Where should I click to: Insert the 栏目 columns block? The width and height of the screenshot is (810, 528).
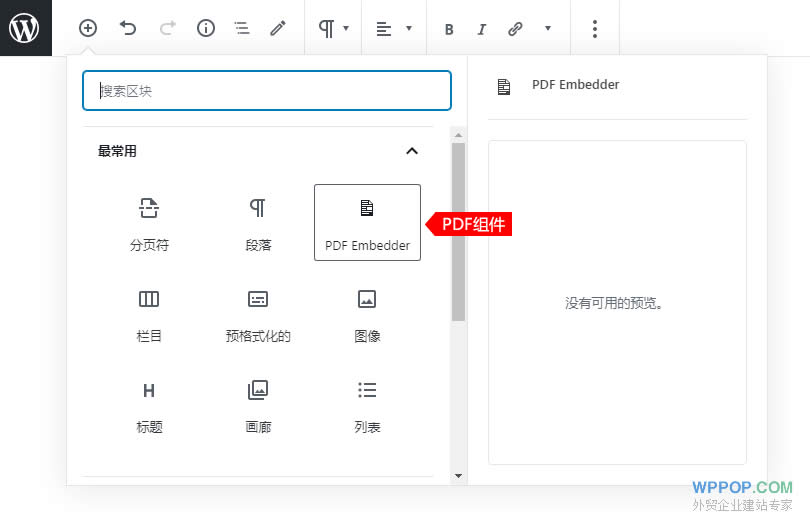pyautogui.click(x=149, y=314)
